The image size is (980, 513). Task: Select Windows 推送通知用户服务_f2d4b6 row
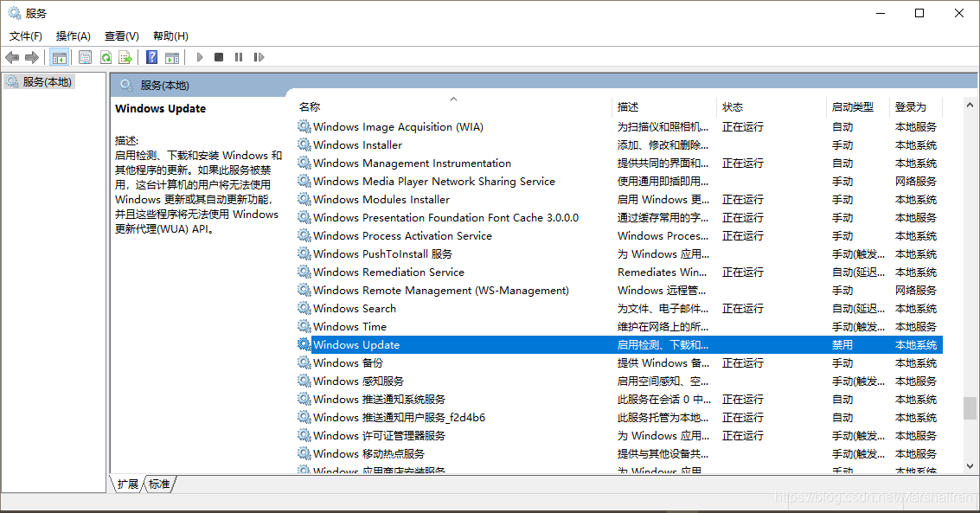tap(619, 417)
